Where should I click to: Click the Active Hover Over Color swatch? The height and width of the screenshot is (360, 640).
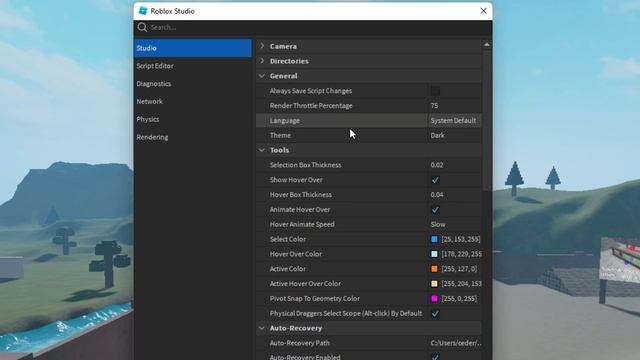[434, 284]
